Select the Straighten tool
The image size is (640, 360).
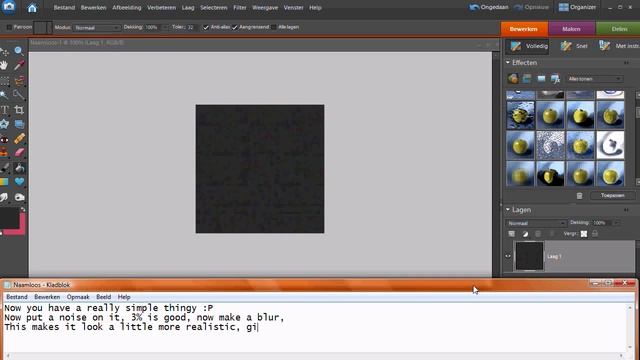tap(19, 124)
